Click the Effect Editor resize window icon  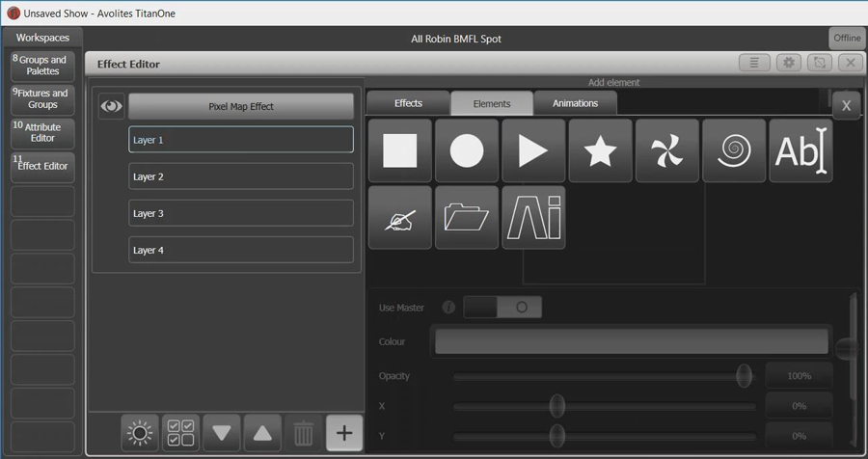[820, 63]
